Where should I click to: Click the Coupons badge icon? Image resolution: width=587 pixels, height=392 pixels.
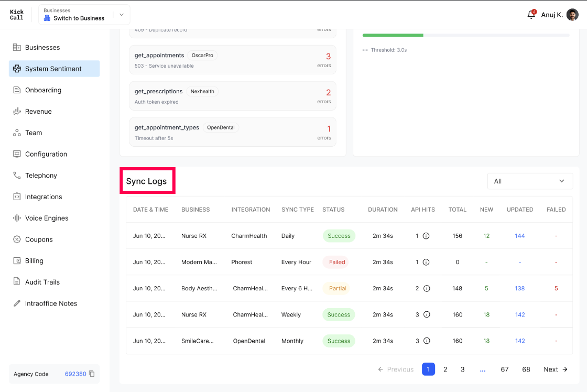coord(17,239)
